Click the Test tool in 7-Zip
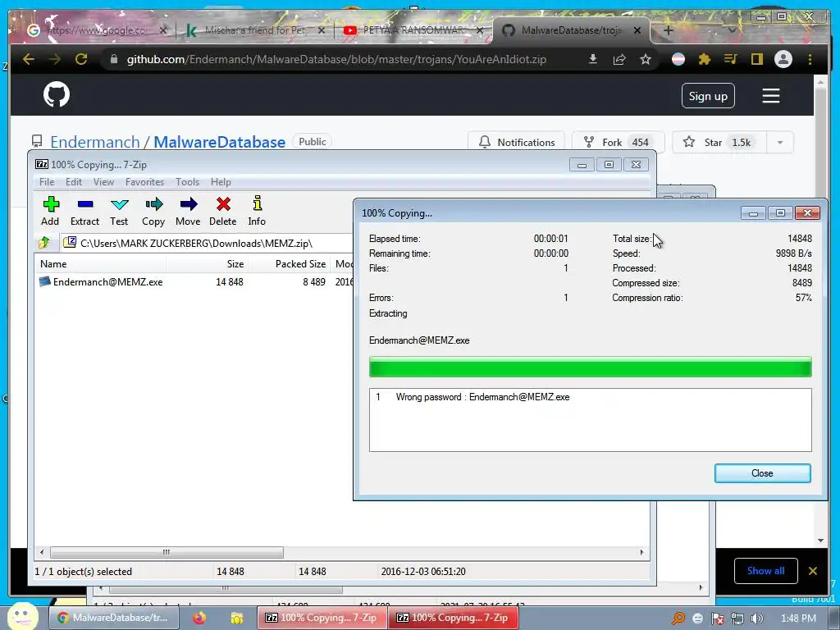The width and height of the screenshot is (840, 630). click(119, 211)
